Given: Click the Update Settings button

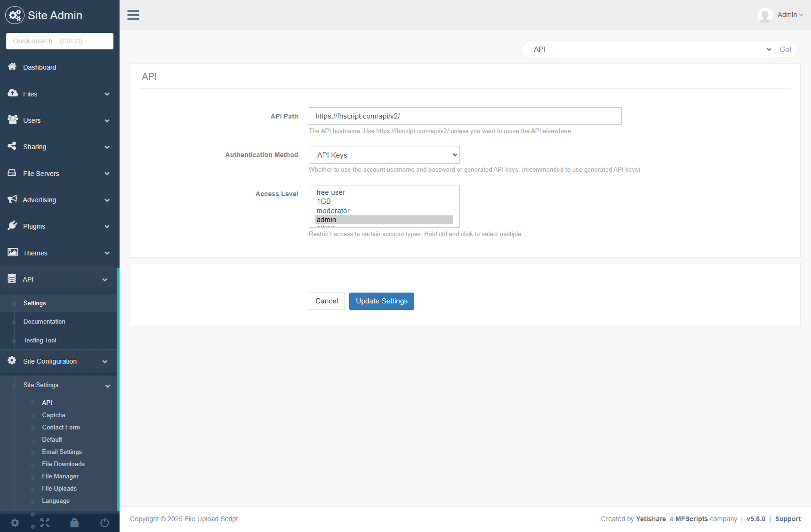Looking at the screenshot, I should pyautogui.click(x=381, y=301).
